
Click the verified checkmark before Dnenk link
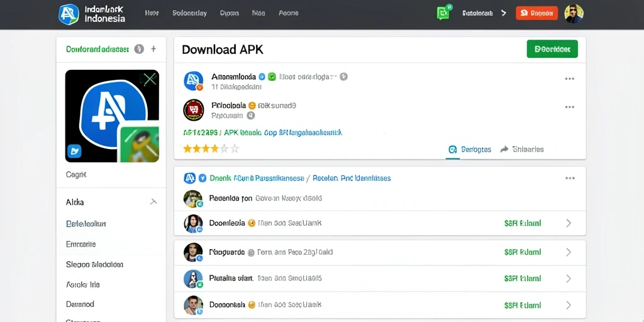click(x=203, y=178)
